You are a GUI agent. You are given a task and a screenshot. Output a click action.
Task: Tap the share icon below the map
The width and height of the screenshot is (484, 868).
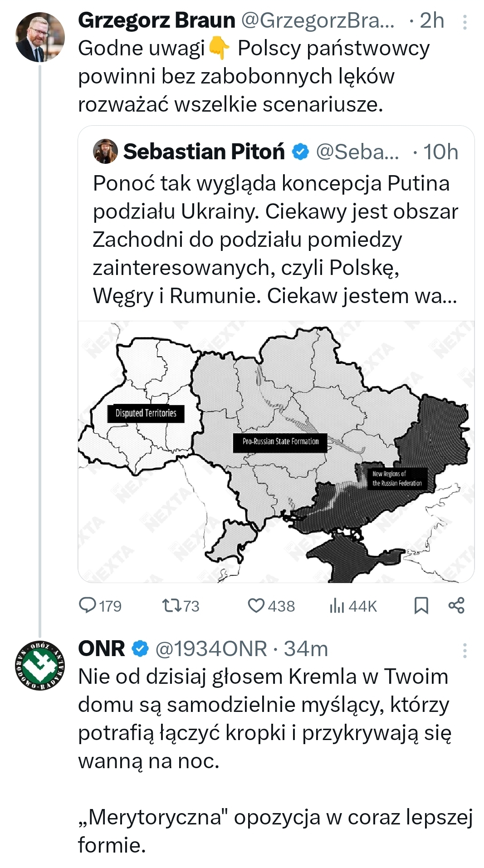click(456, 605)
